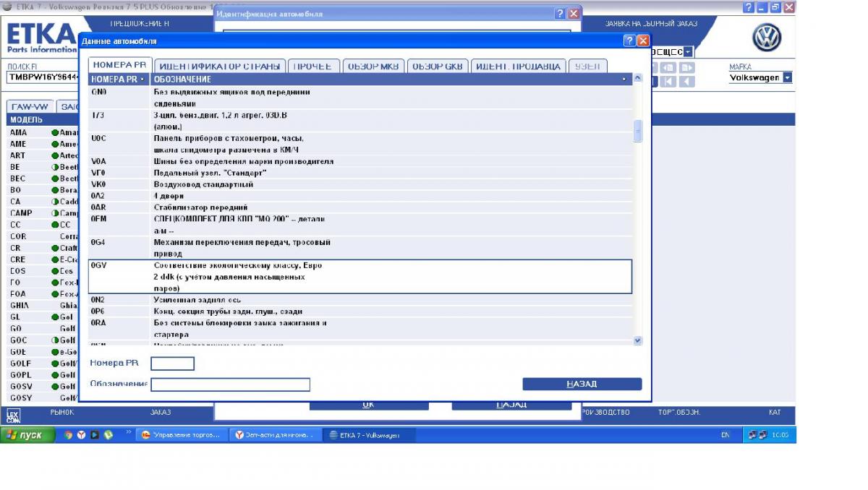Click the help icon of Идентификация автомобиля dialog
868x490 pixels.
pyautogui.click(x=560, y=14)
